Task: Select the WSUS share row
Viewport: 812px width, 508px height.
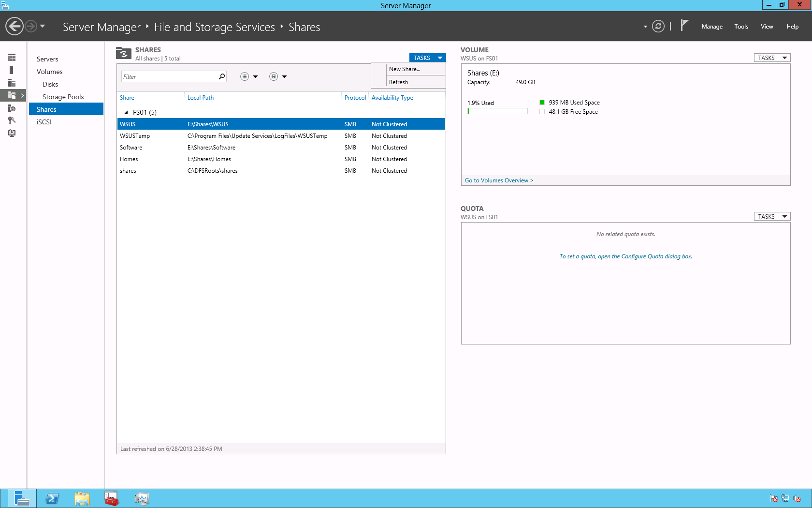Action: 281,124
